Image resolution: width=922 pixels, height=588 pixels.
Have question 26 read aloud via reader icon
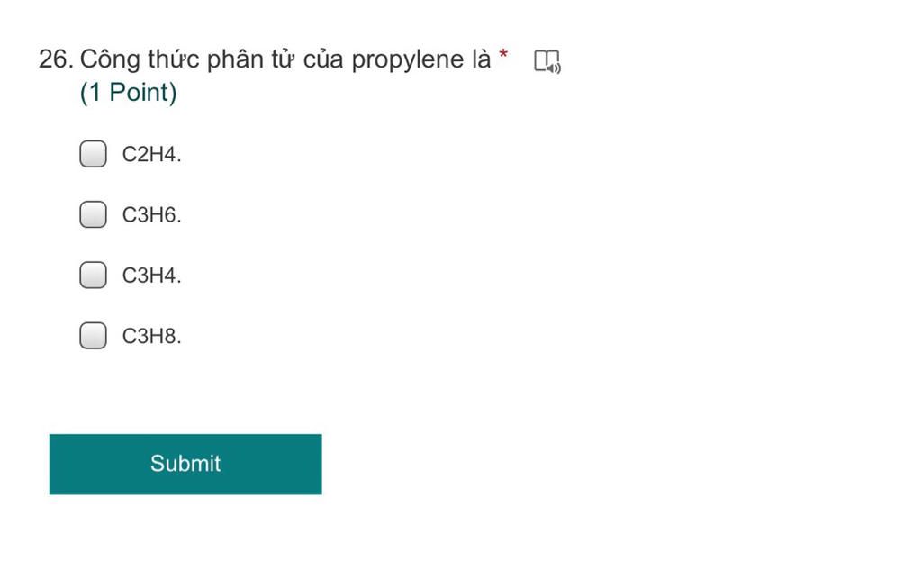(x=547, y=61)
